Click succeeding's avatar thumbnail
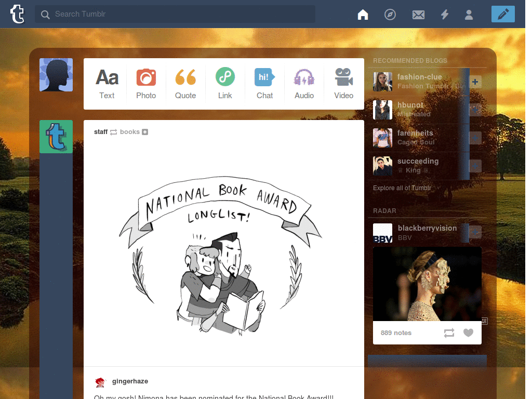 382,166
